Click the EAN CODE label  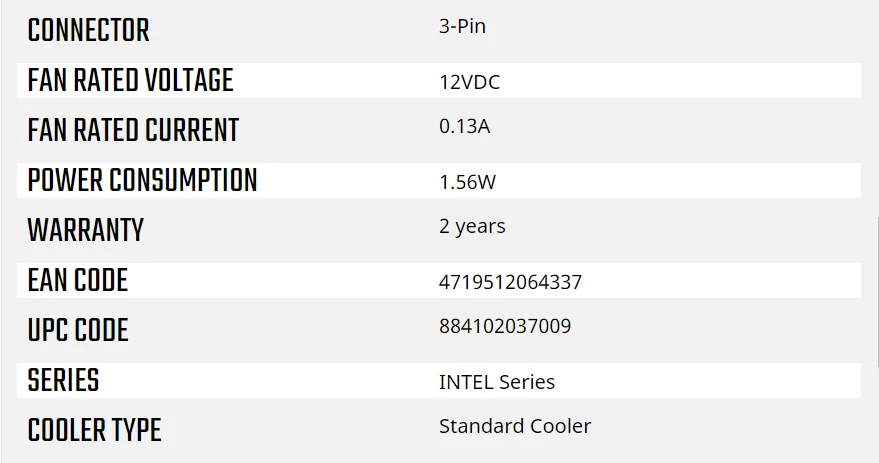point(77,281)
